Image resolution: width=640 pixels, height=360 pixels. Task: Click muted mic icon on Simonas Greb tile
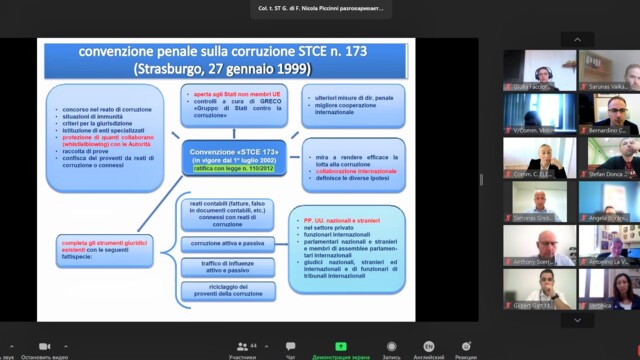coord(508,218)
